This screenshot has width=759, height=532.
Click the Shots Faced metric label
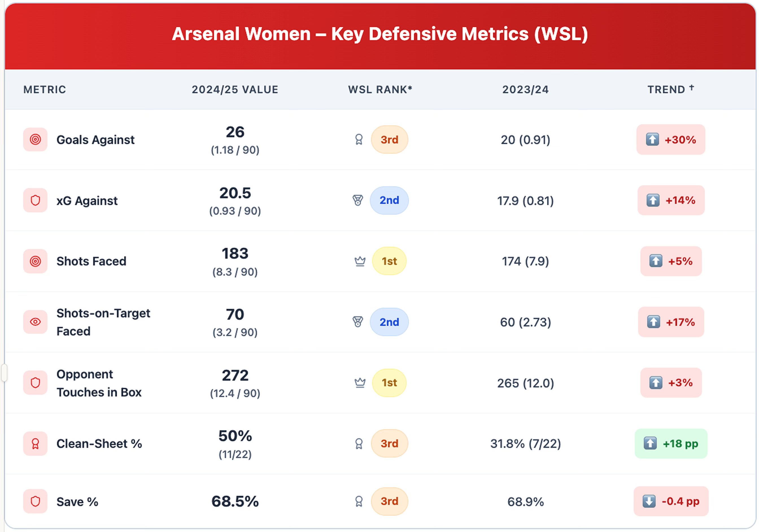pos(91,261)
